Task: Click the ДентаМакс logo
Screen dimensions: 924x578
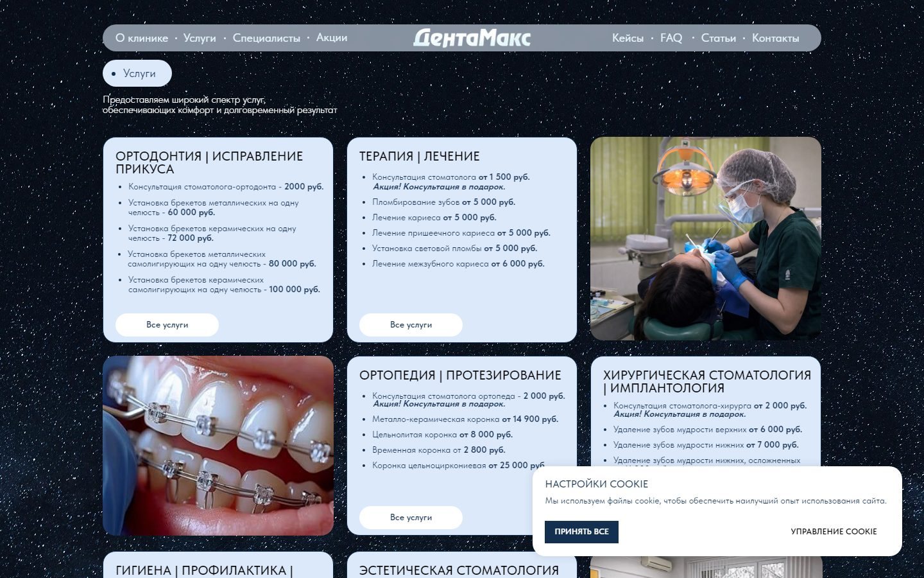Action: 472,38
